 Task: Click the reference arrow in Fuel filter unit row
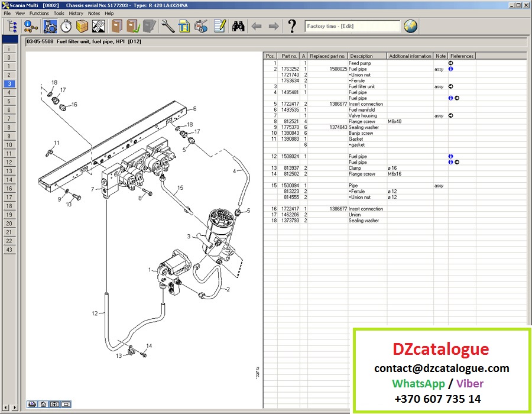450,86
